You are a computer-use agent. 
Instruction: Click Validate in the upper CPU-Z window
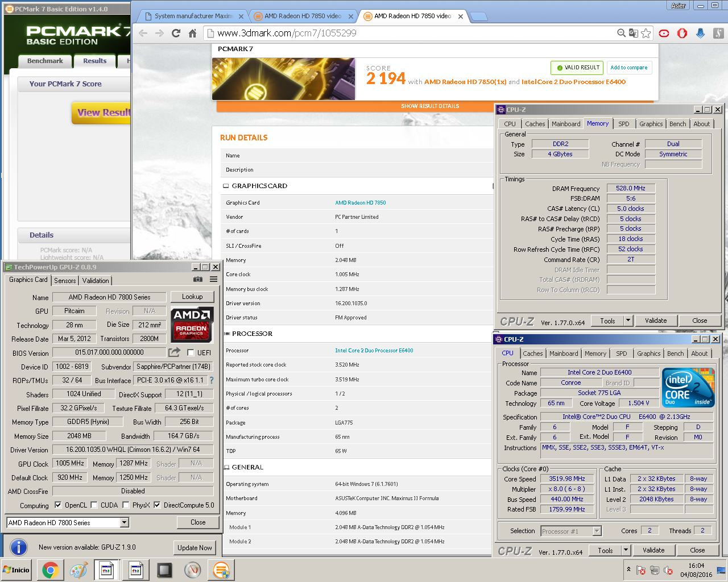coord(656,321)
